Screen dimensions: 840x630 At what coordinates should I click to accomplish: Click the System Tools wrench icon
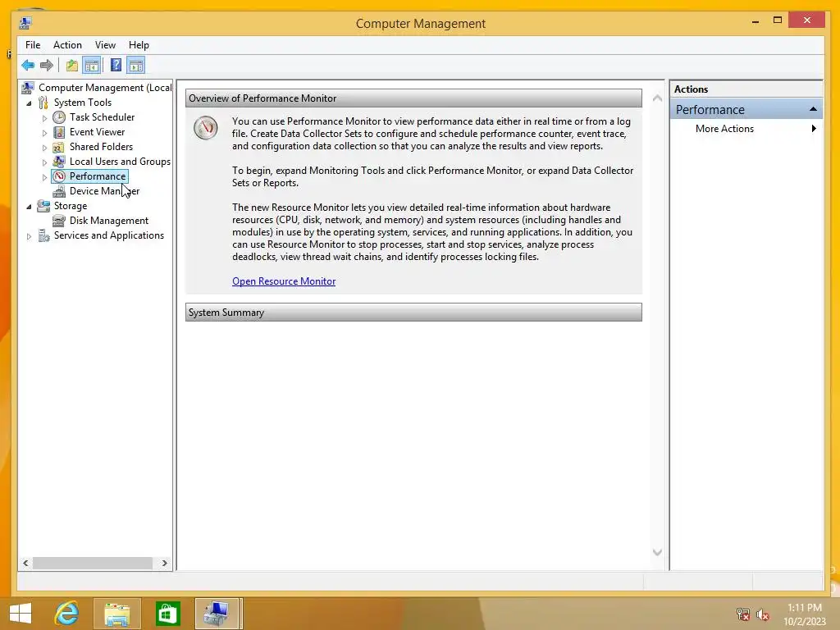[x=43, y=103]
